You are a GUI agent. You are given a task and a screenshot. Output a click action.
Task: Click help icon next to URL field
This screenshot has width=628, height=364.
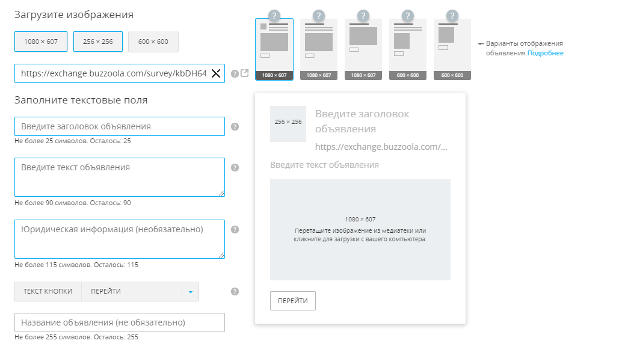[x=235, y=73]
